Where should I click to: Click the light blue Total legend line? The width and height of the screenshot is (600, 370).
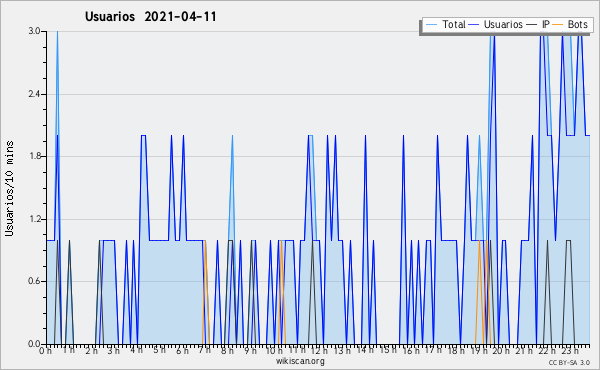pyautogui.click(x=431, y=24)
